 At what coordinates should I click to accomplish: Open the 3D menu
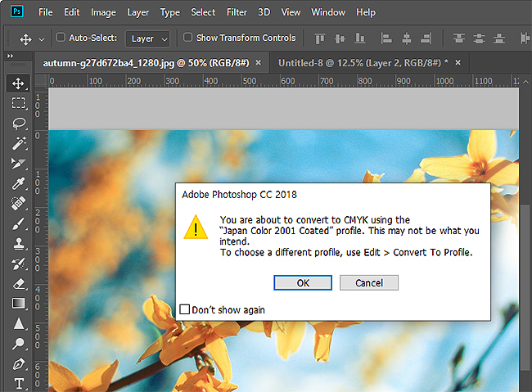coord(264,12)
